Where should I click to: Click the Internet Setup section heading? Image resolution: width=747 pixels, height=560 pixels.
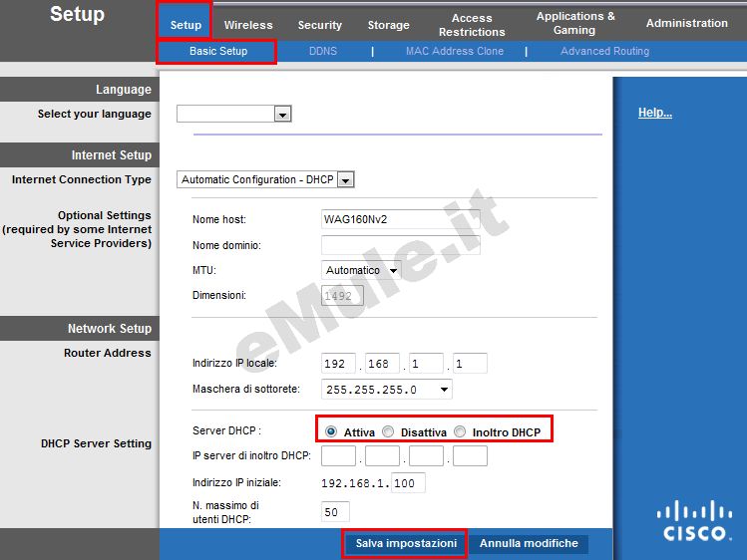click(x=111, y=155)
